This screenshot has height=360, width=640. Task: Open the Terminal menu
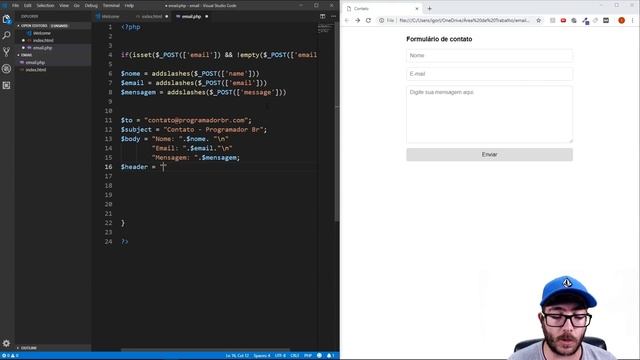click(x=111, y=6)
